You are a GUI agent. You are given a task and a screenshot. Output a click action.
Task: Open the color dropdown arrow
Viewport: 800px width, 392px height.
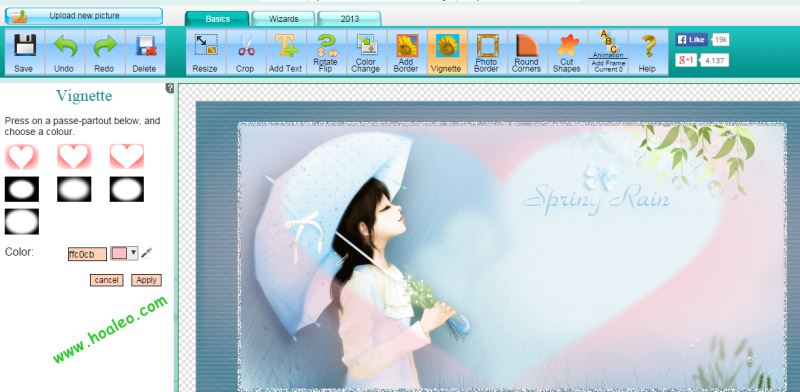(133, 253)
